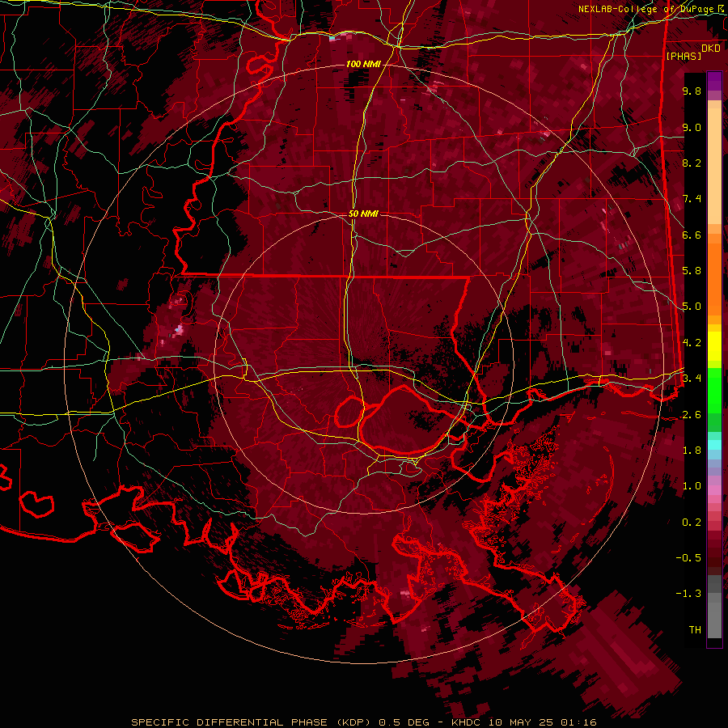The width and height of the screenshot is (728, 728).
Task: Click the 1.0 value on color scale
Action: coord(692,486)
